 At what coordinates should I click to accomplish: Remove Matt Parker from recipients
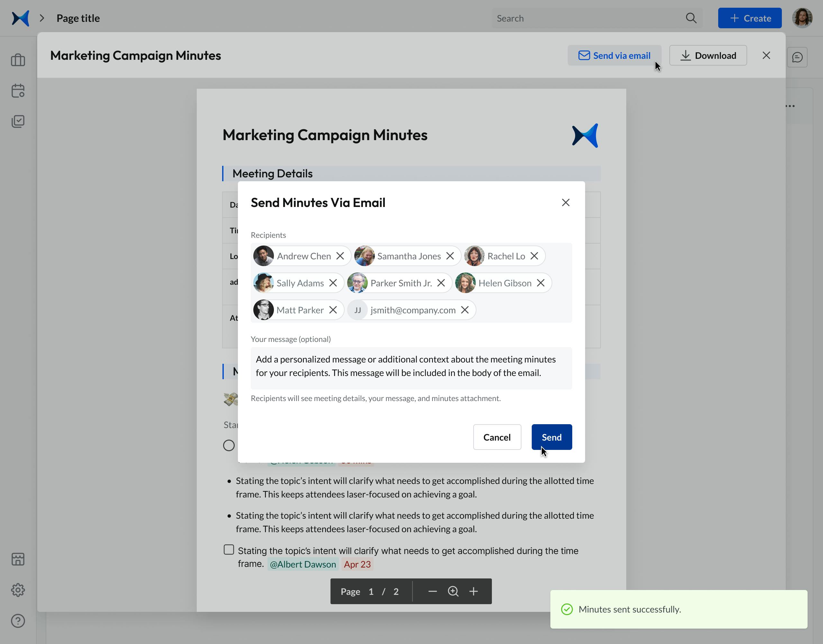coord(333,310)
